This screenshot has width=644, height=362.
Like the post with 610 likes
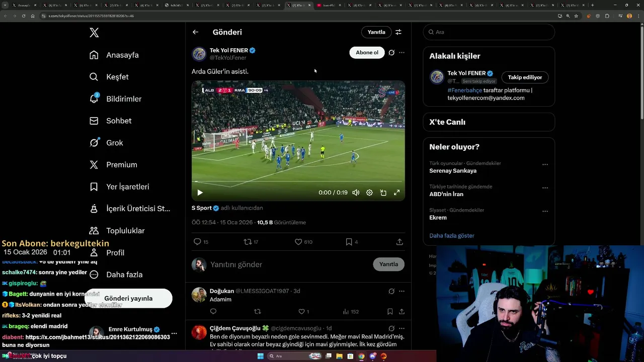click(298, 242)
